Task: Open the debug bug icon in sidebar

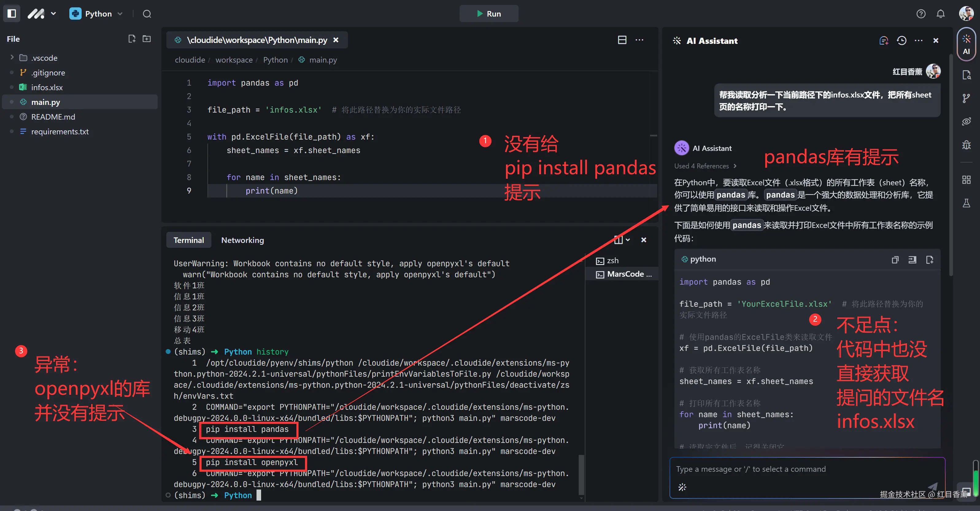Action: [966, 145]
